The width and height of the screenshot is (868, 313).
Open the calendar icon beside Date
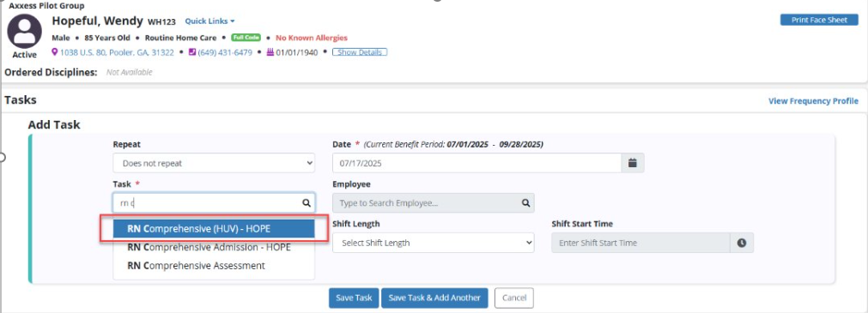coord(634,163)
